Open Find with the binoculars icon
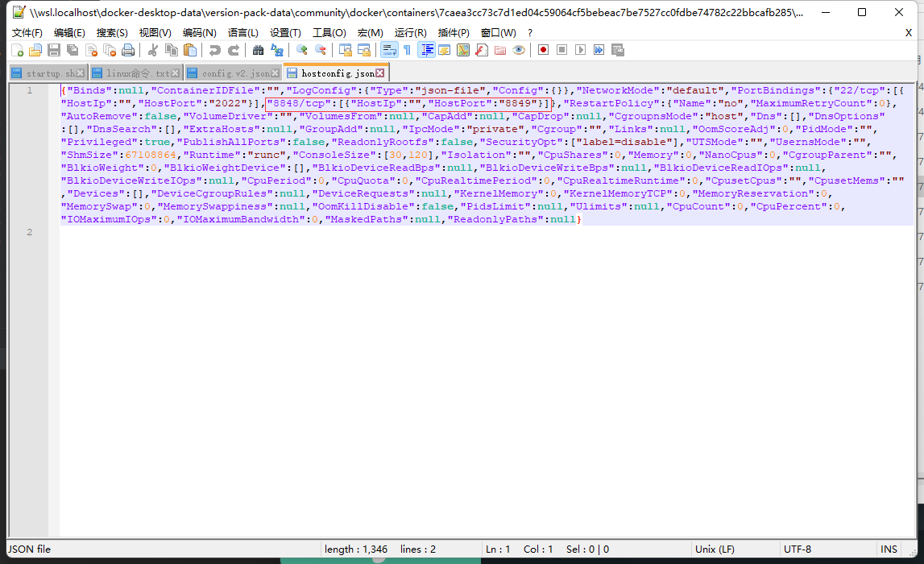Image resolution: width=924 pixels, height=564 pixels. coord(258,50)
